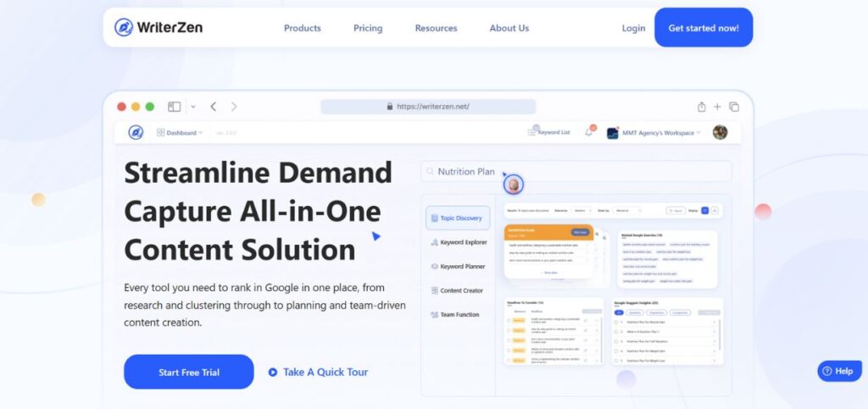Click Google Suggest Insights panel scrollbar
Screen dimensions: 868x409
[721, 334]
